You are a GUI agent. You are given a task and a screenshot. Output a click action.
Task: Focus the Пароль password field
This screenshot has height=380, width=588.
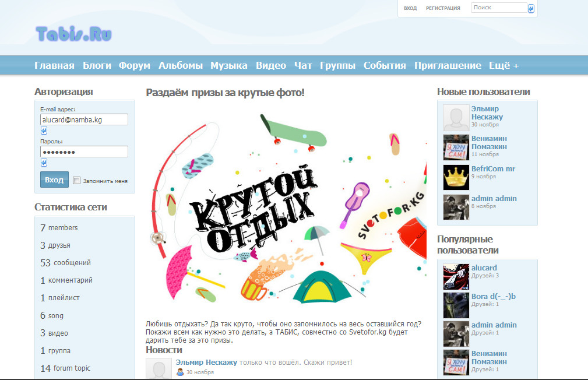[84, 152]
